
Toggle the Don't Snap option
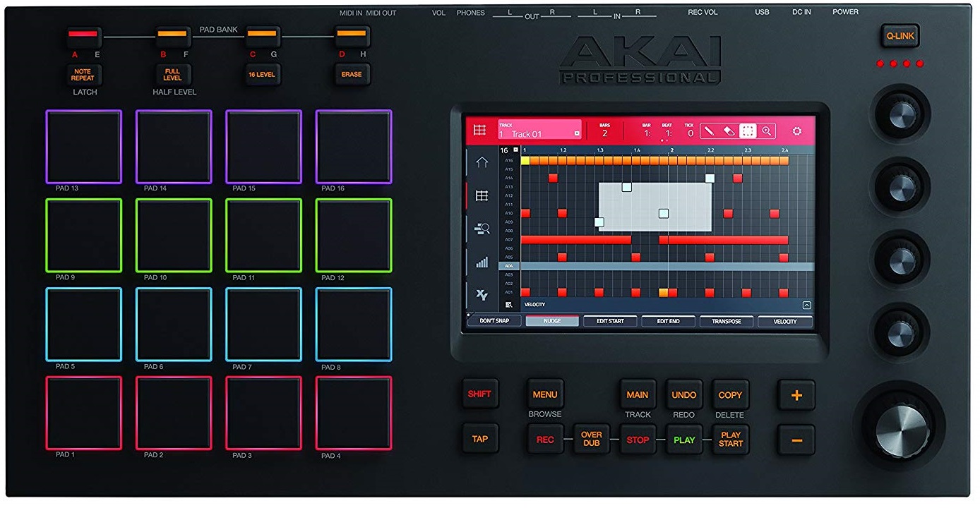(x=494, y=321)
